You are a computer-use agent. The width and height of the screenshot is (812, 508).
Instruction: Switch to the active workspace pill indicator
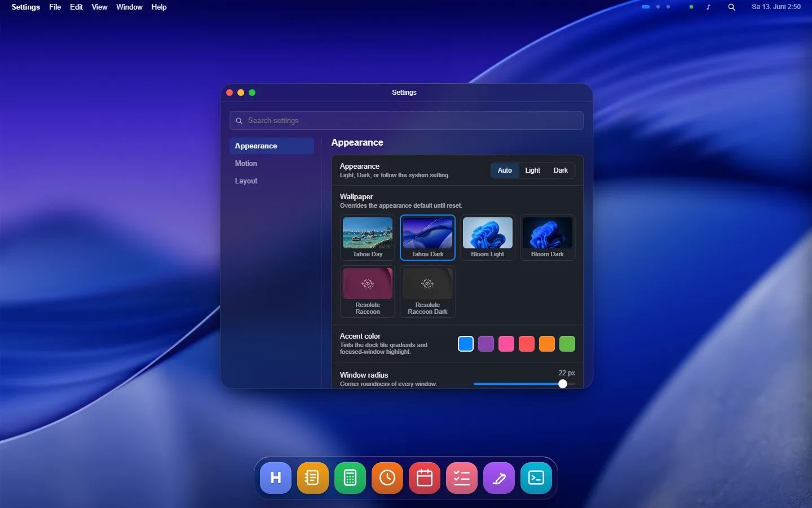[x=646, y=7]
